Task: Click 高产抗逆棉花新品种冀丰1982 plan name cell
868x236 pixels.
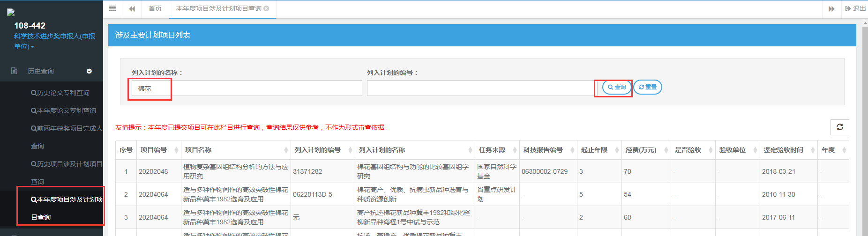Action: [415, 217]
